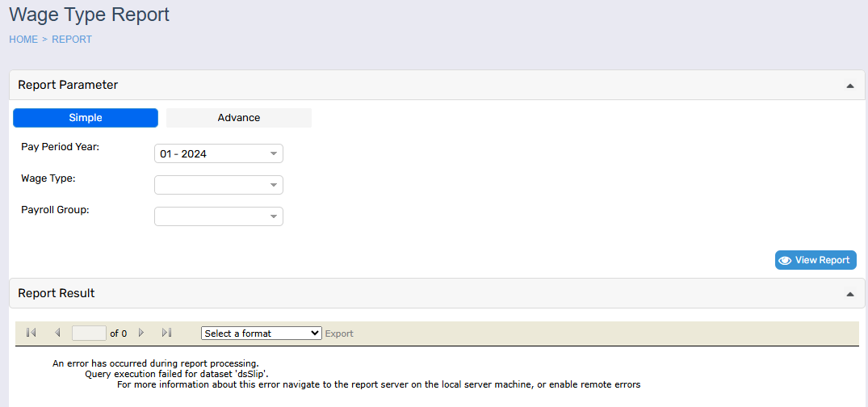
Task: Jump to last report page
Action: 167,333
